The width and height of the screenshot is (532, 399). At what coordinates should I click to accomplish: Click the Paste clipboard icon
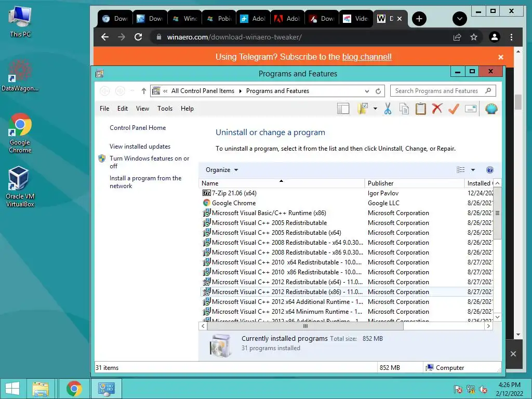(x=421, y=109)
